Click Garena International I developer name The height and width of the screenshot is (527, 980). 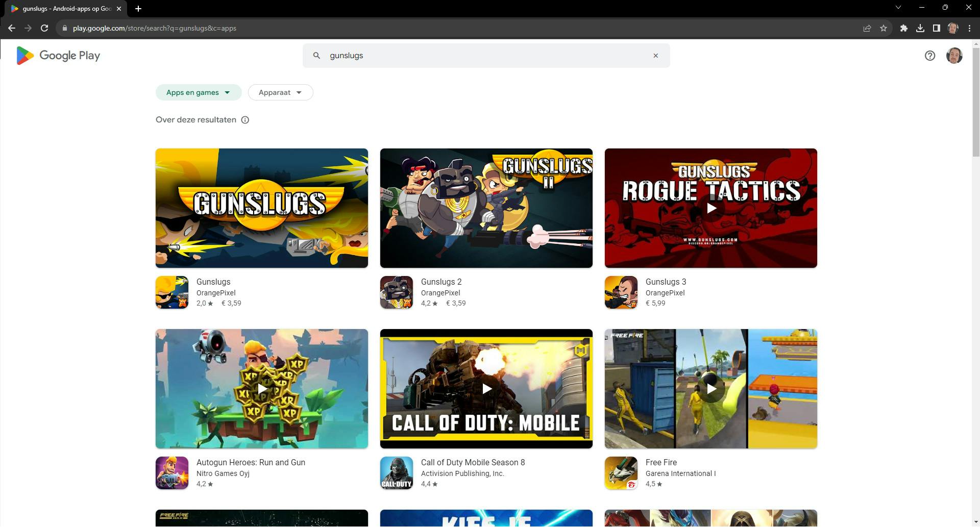(681, 473)
